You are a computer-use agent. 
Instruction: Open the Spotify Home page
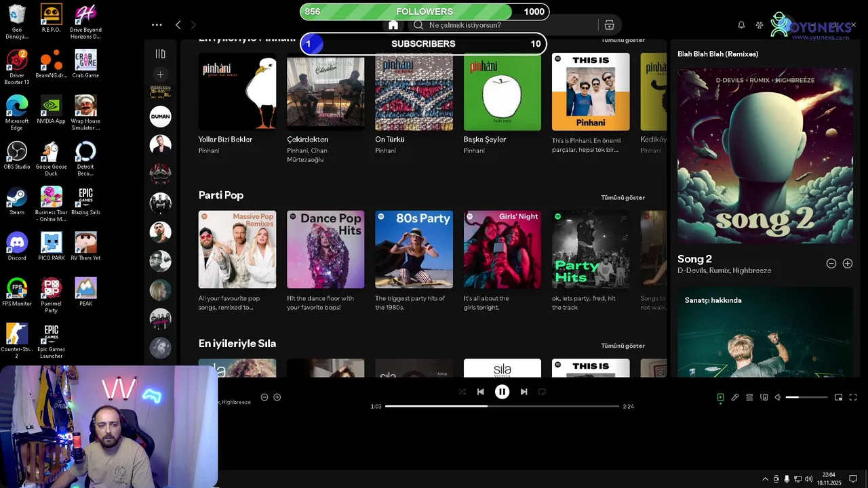coord(393,25)
